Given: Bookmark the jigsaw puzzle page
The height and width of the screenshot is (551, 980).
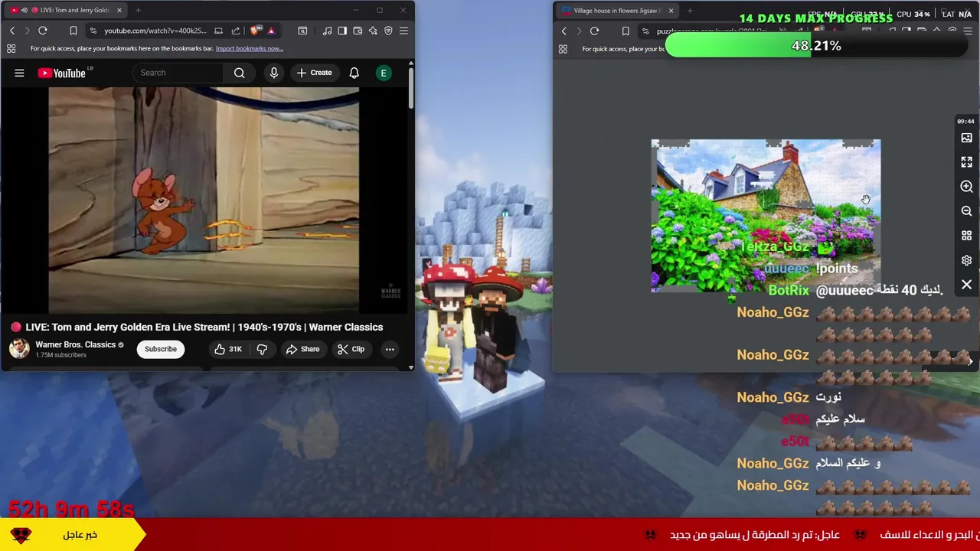Looking at the screenshot, I should pyautogui.click(x=626, y=31).
